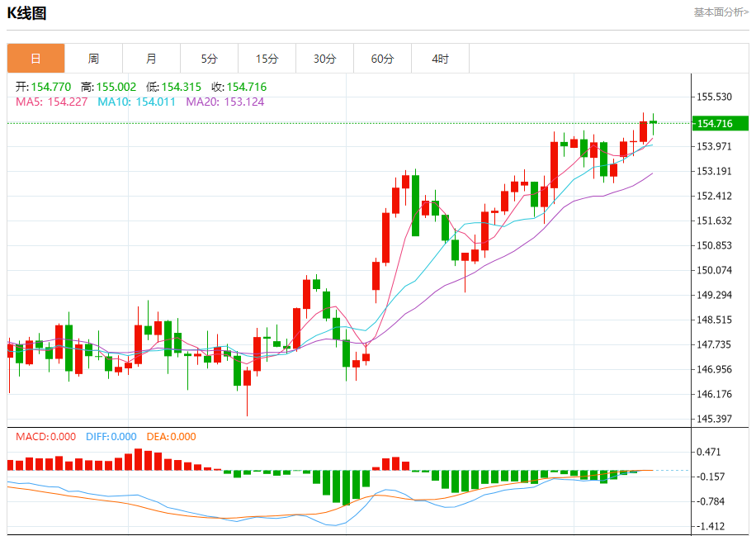Click the 146.176 price axis label

coord(714,394)
